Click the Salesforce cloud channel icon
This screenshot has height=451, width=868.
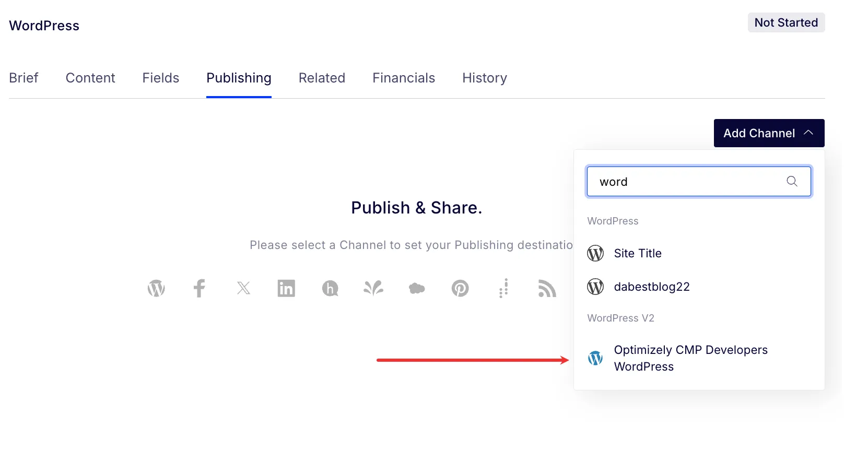(x=417, y=288)
